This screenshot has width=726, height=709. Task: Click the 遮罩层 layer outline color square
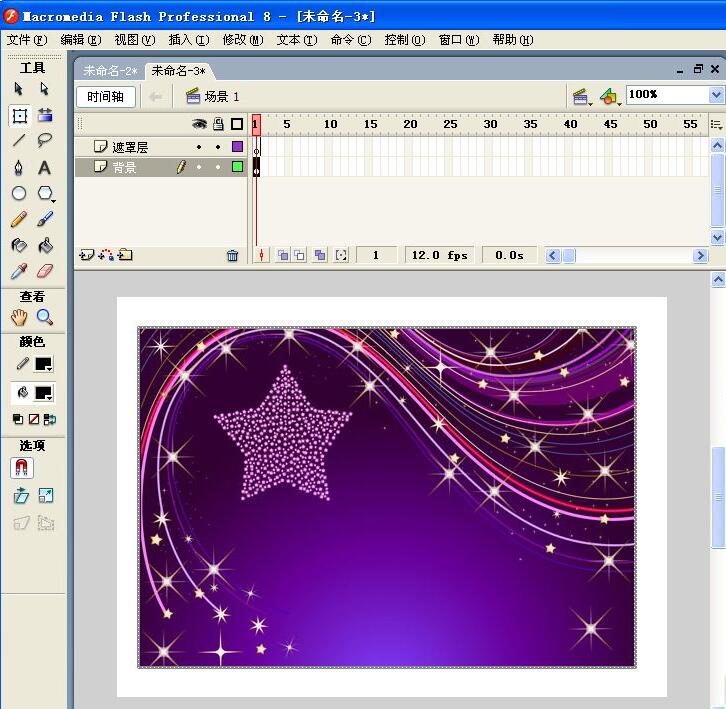[x=237, y=147]
